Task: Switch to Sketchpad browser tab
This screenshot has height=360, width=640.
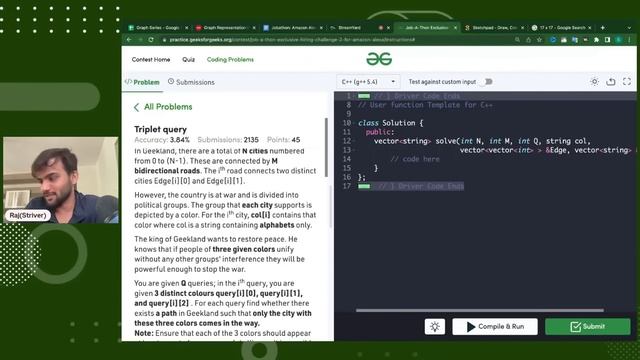Action: point(495,28)
